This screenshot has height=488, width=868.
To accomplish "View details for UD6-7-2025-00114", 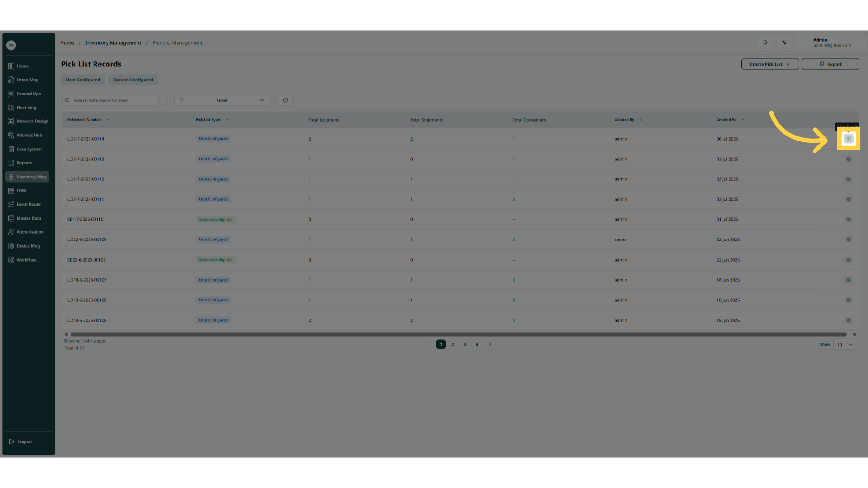I will point(849,139).
